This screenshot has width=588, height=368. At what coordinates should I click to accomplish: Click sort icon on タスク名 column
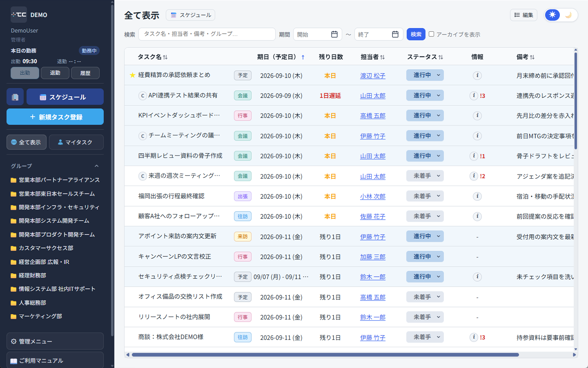click(x=165, y=57)
